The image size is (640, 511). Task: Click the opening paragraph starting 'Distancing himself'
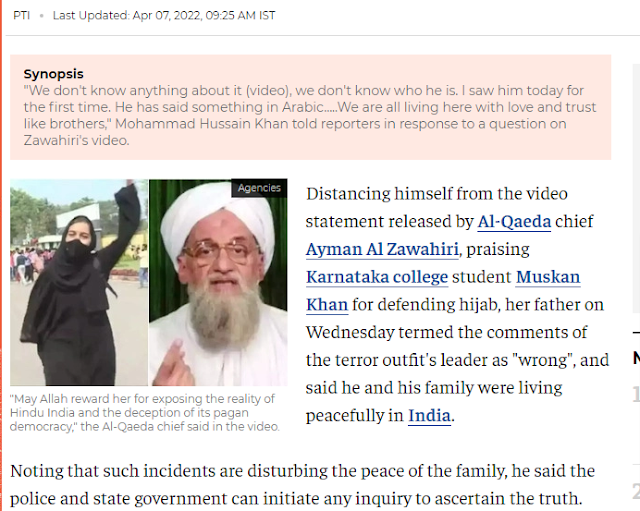click(457, 304)
